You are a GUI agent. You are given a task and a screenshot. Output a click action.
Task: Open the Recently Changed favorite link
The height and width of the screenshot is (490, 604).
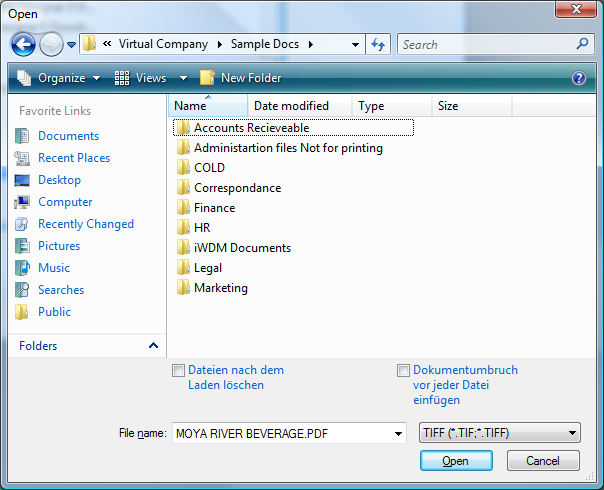click(86, 224)
